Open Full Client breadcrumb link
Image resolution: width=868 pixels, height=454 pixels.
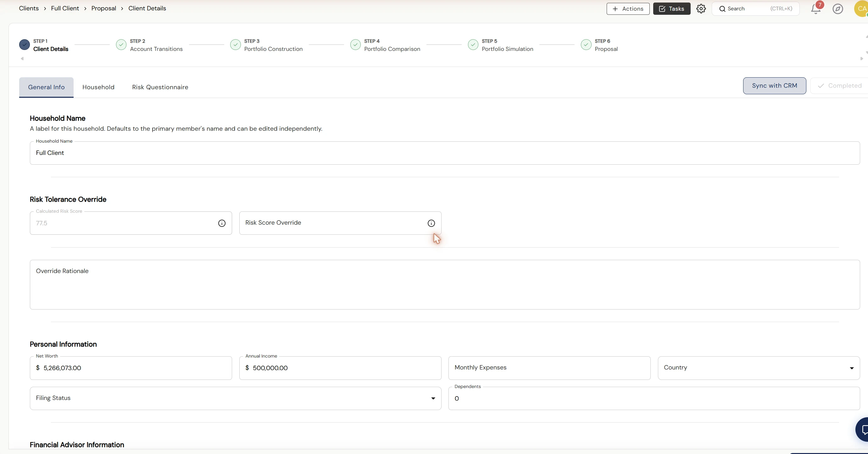[65, 8]
